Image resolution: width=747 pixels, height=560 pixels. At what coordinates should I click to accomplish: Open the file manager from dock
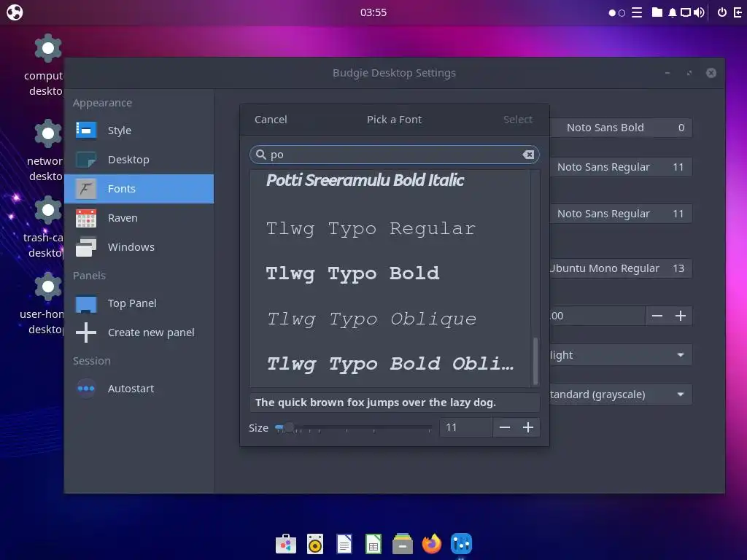click(x=403, y=544)
